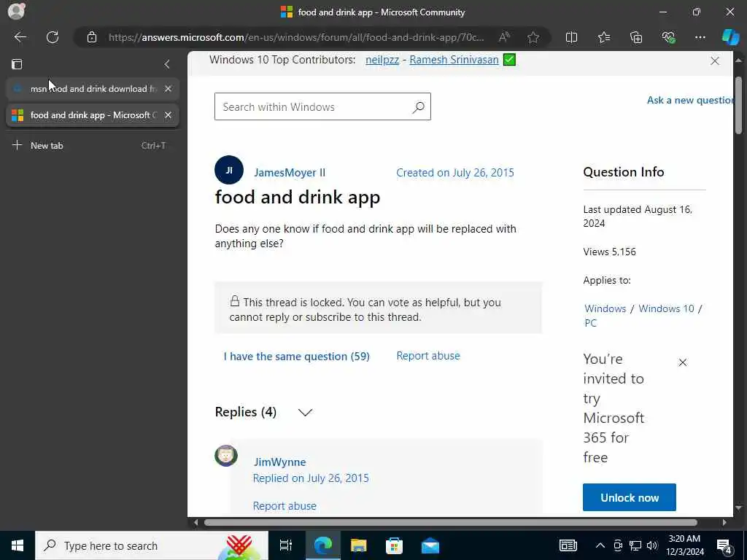Open Task View on taskbar
Viewport: 747px width, 560px height.
[286, 545]
